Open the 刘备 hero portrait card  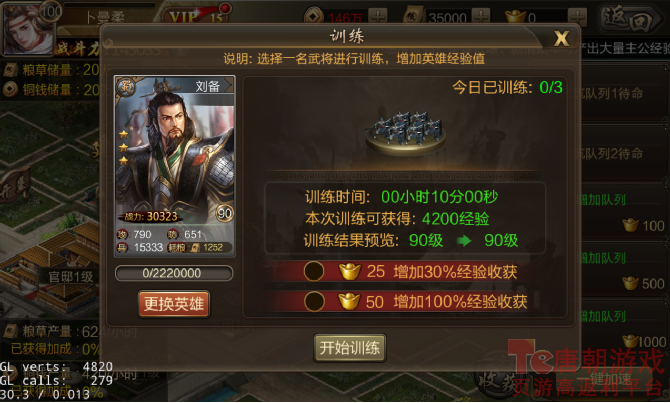[174, 166]
